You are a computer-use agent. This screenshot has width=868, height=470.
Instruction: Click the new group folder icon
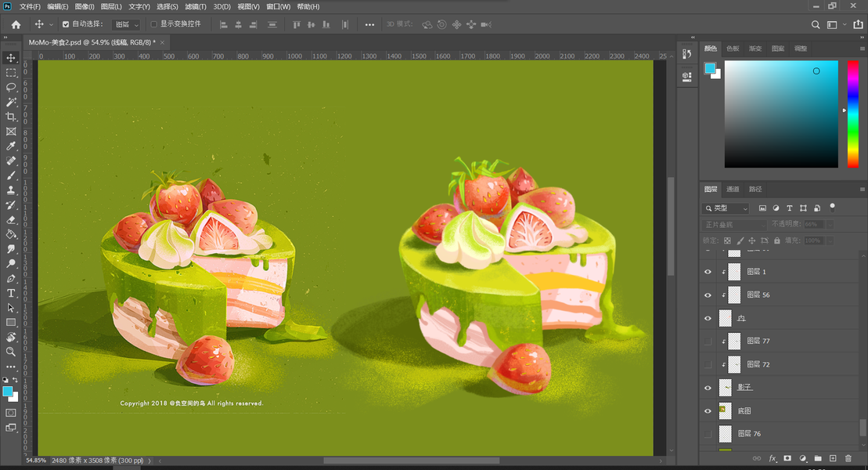pos(818,458)
